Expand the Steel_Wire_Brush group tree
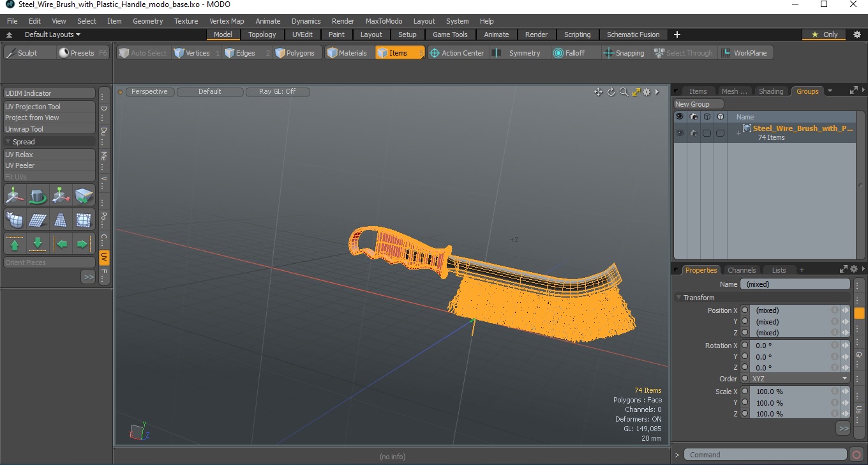The image size is (868, 465). point(738,133)
